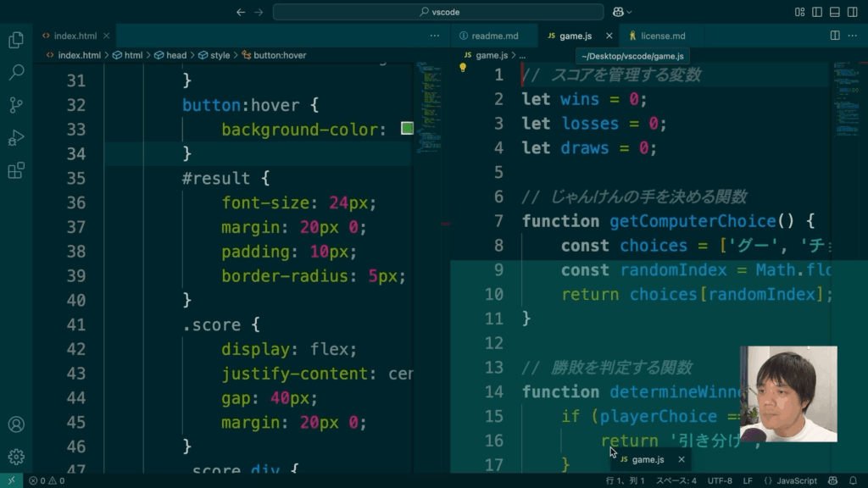The width and height of the screenshot is (868, 488).
Task: Click the green background-color swatch
Action: [407, 129]
